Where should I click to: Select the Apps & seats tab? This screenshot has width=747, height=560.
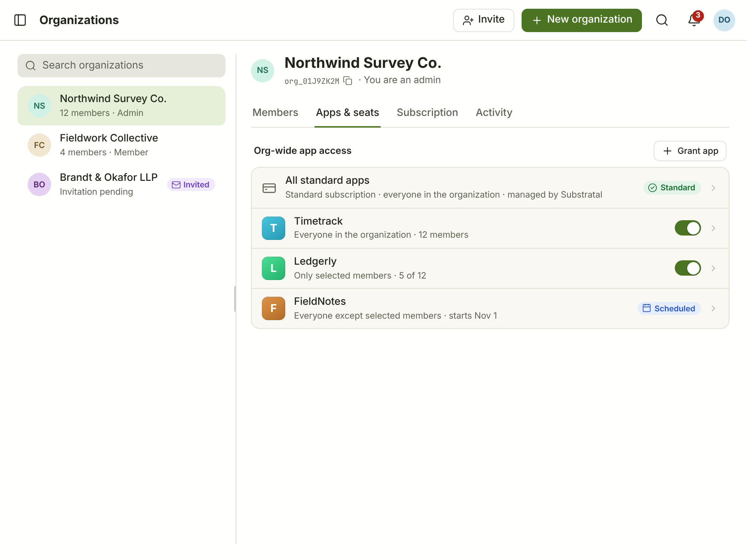coord(348,113)
